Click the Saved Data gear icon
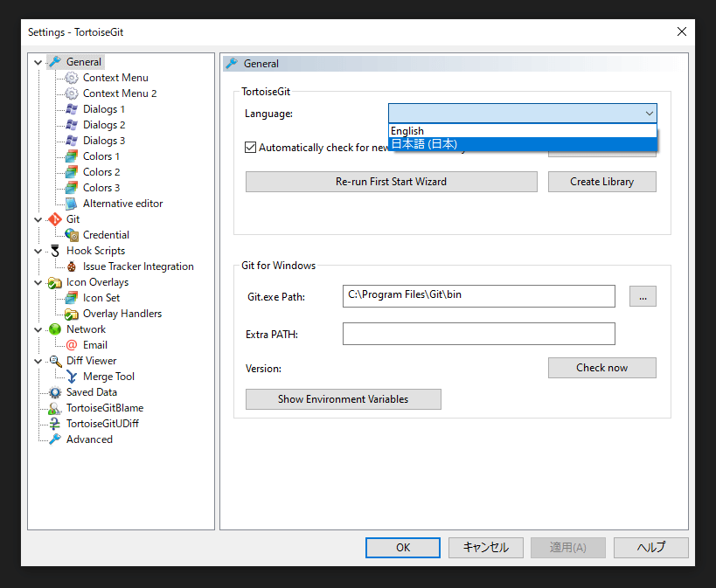 point(55,392)
